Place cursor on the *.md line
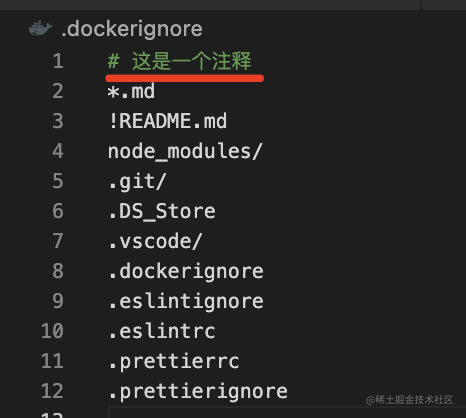Image resolution: width=466 pixels, height=418 pixels. pos(131,91)
